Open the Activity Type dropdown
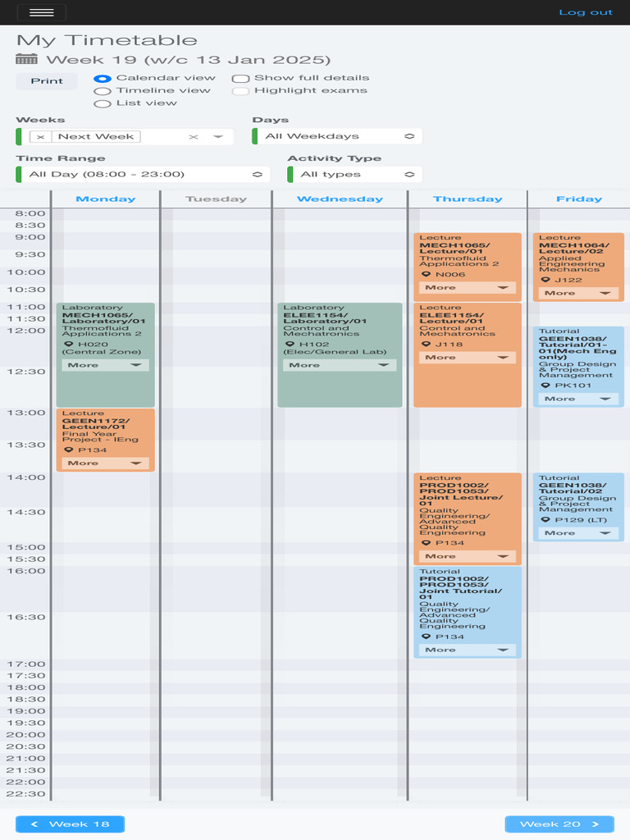630x840 pixels. click(355, 174)
